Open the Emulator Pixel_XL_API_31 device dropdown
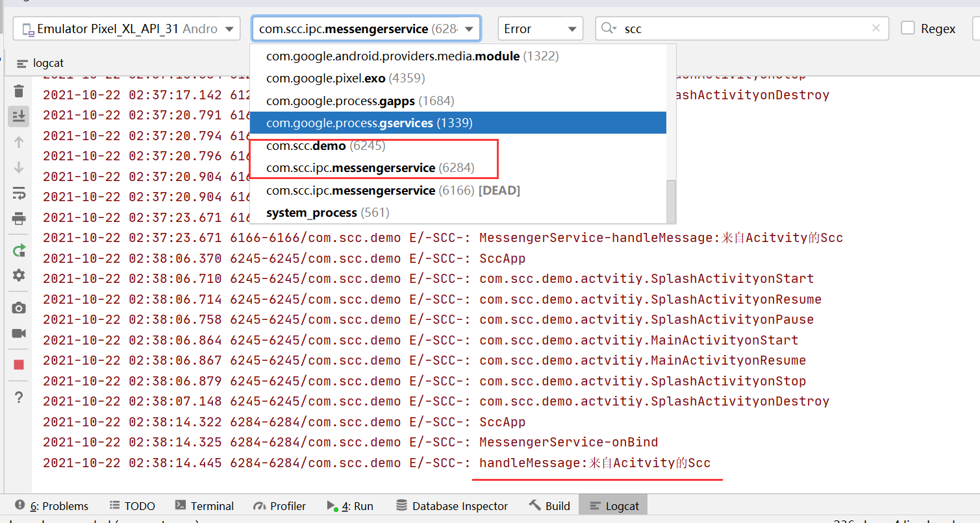The image size is (980, 523). [127, 29]
